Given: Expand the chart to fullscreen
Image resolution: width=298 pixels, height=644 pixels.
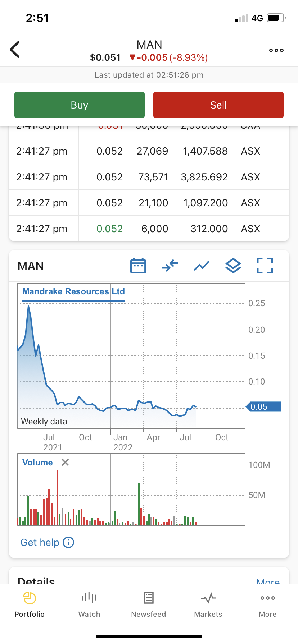Looking at the screenshot, I should [265, 266].
